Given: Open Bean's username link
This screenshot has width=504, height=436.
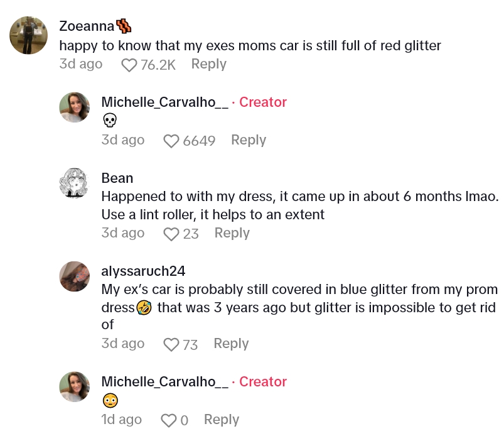Looking at the screenshot, I should [117, 178].
